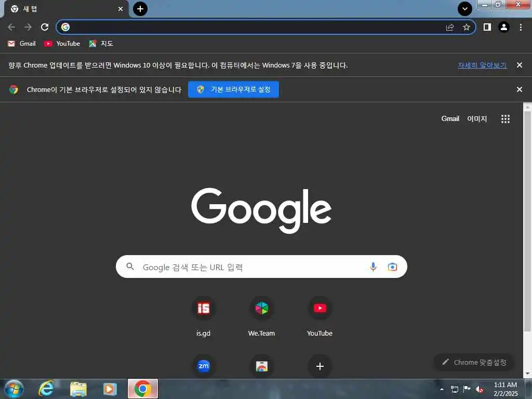Open the is.gd shortcut
This screenshot has height=399, width=532.
tap(203, 316)
